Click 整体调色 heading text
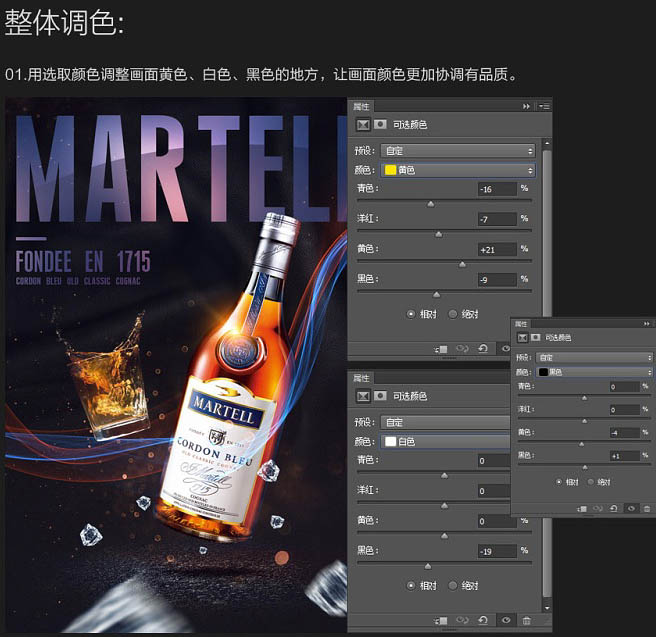The width and height of the screenshot is (656, 637). click(64, 23)
